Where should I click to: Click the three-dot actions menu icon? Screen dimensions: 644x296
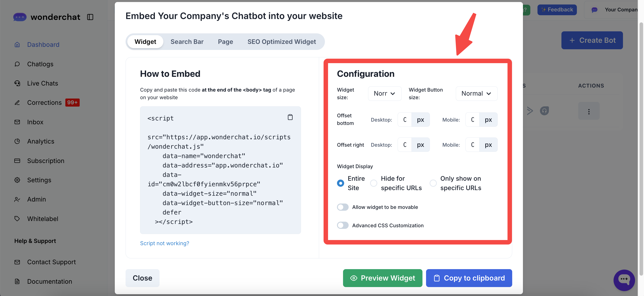[x=589, y=111]
